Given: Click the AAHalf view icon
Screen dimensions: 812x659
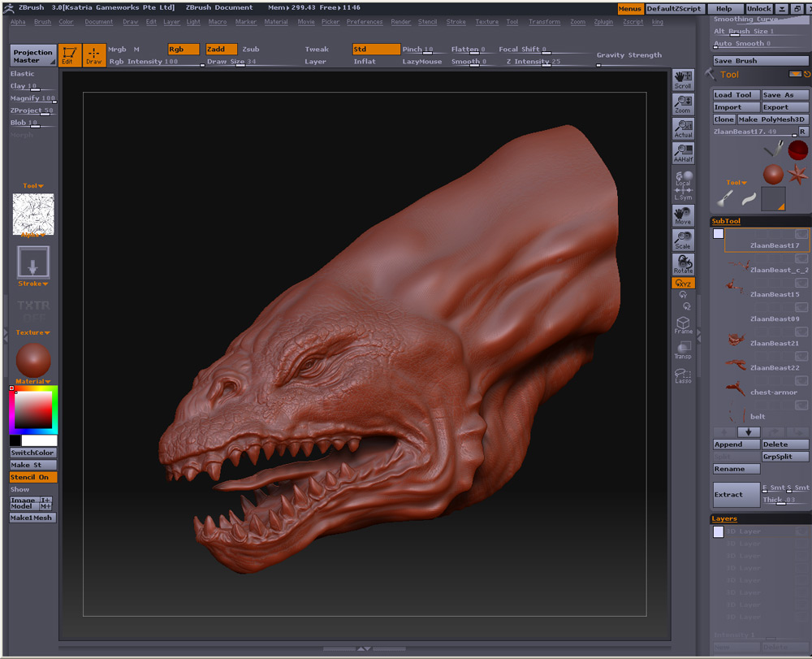Looking at the screenshot, I should (683, 153).
